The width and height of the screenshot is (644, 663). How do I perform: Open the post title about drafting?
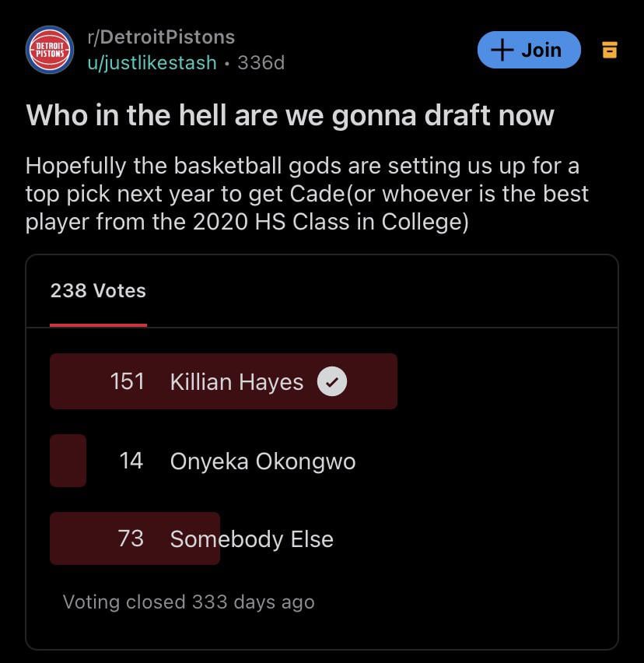click(290, 115)
